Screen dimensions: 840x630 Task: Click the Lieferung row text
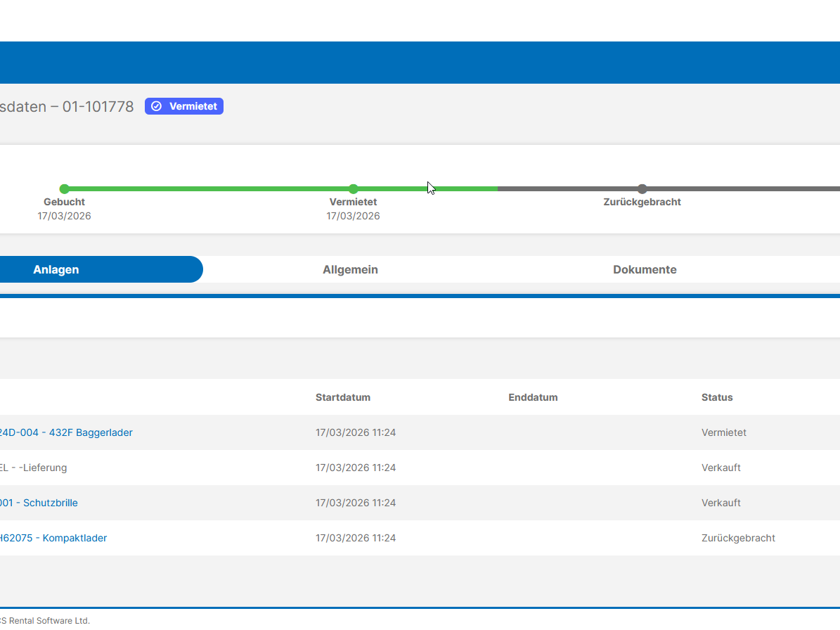tap(33, 468)
